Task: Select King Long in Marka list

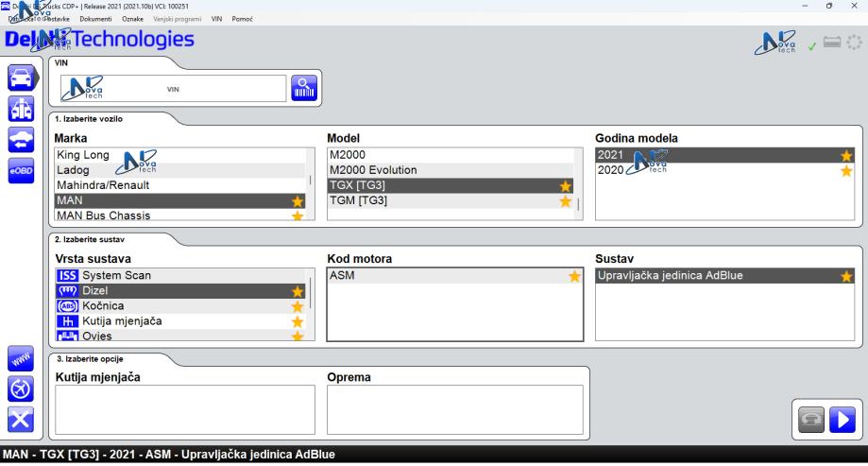Action: pos(179,155)
